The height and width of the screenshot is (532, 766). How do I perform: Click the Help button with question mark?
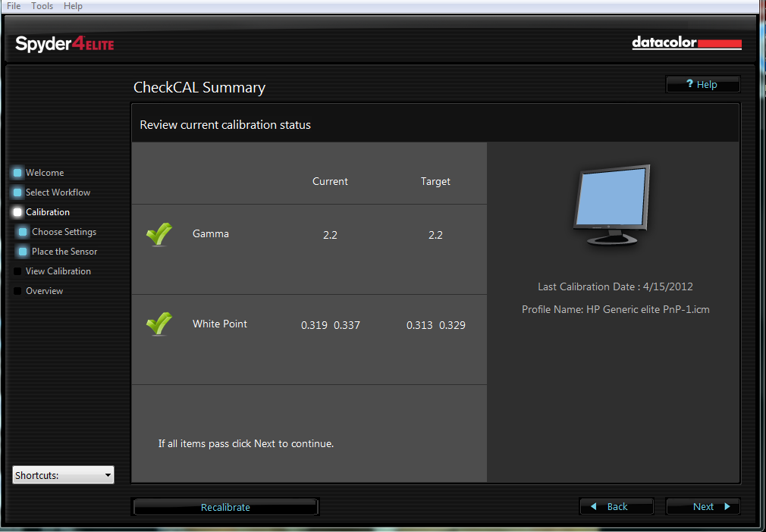[703, 84]
